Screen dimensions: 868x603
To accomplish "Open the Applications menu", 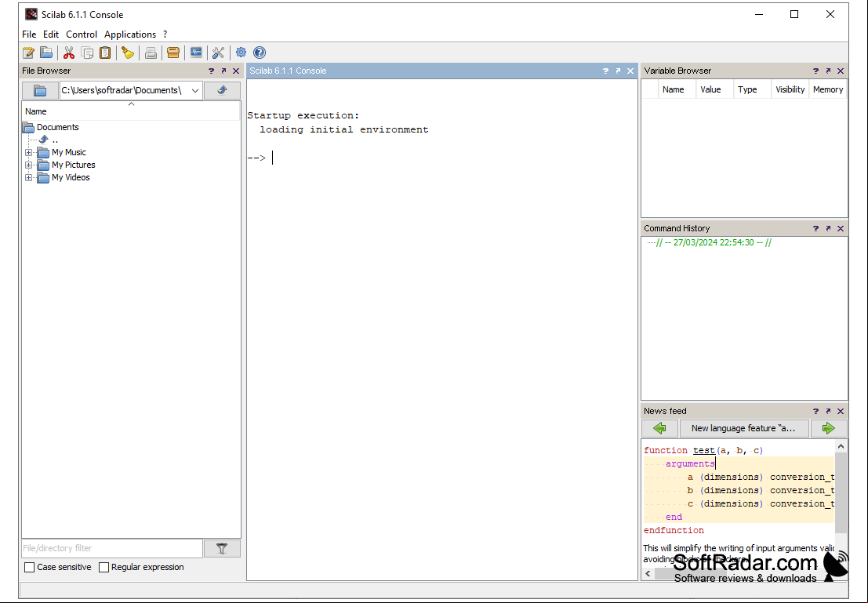I will point(130,35).
